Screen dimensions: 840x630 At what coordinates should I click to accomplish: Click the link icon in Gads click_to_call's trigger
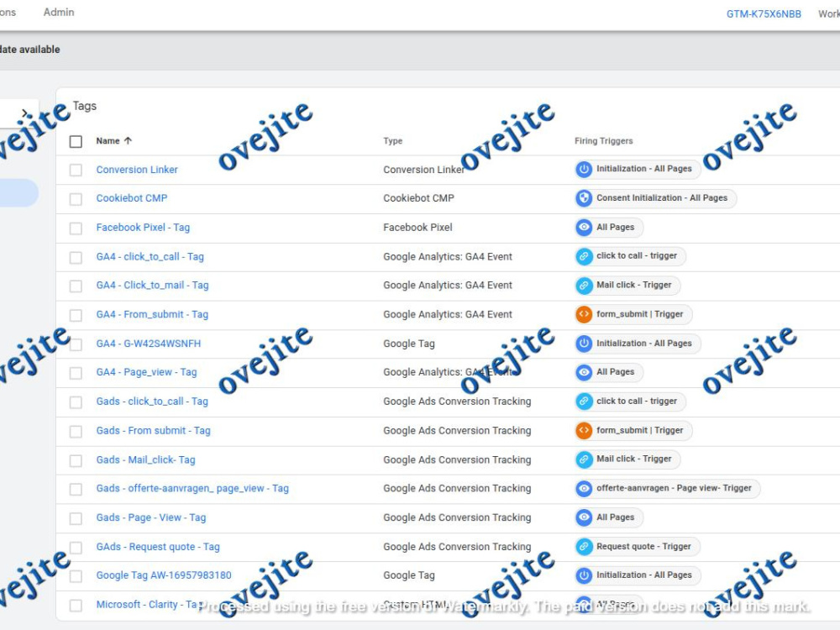[584, 402]
